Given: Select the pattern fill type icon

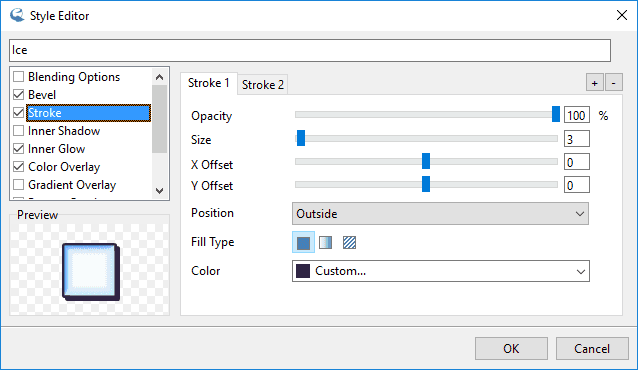Looking at the screenshot, I should (x=349, y=243).
